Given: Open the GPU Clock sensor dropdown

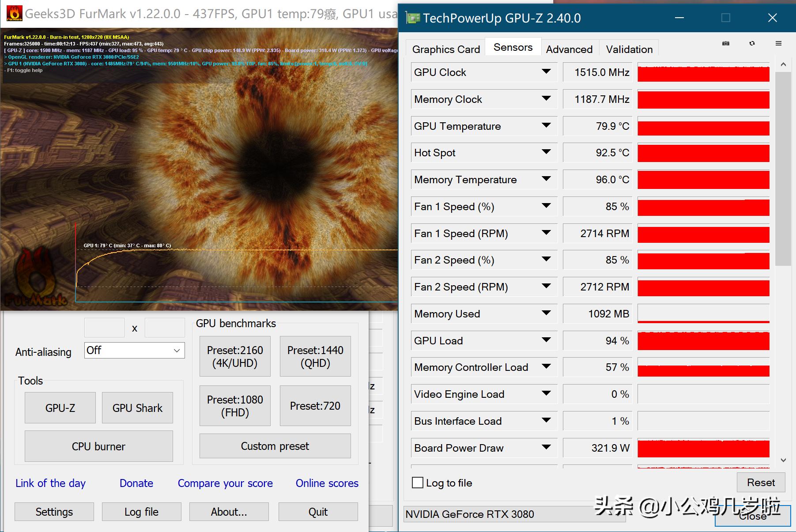Looking at the screenshot, I should click(x=546, y=72).
